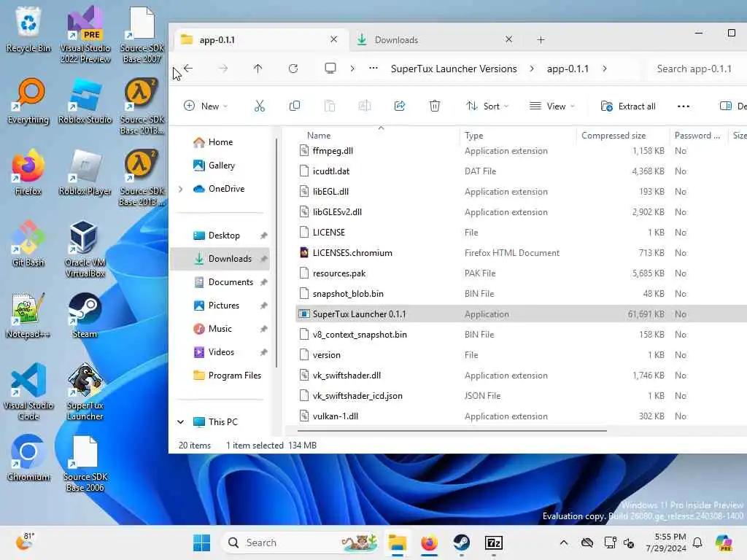Click the Extract all button
This screenshot has height=560, width=747.
pos(628,106)
